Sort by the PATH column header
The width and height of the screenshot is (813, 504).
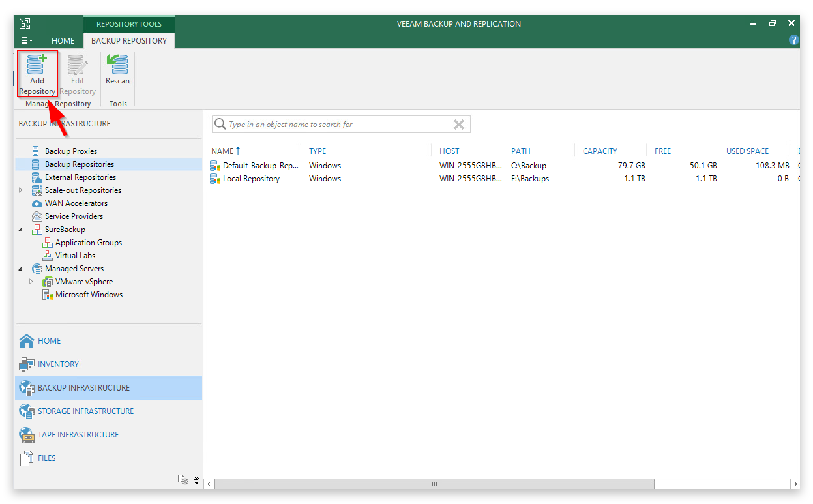[521, 151]
